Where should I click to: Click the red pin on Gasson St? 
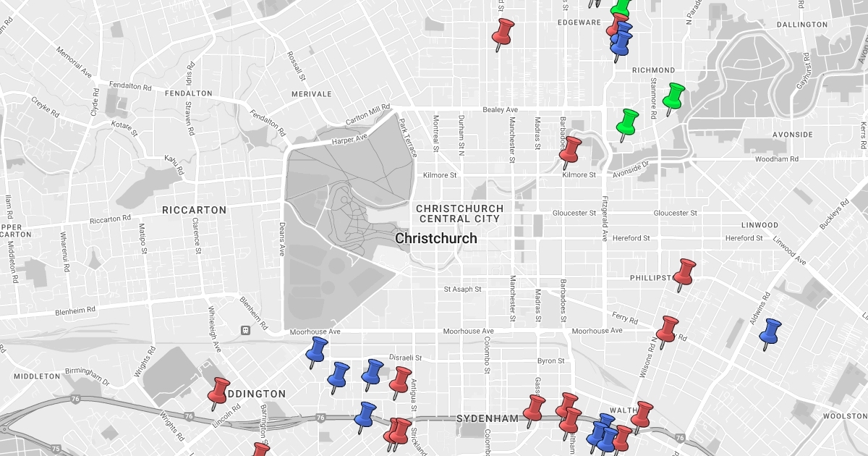535,408
